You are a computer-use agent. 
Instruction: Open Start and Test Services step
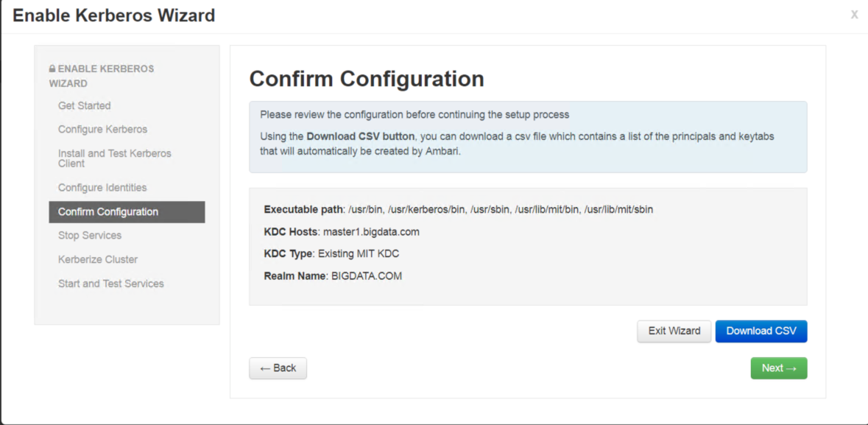click(110, 284)
